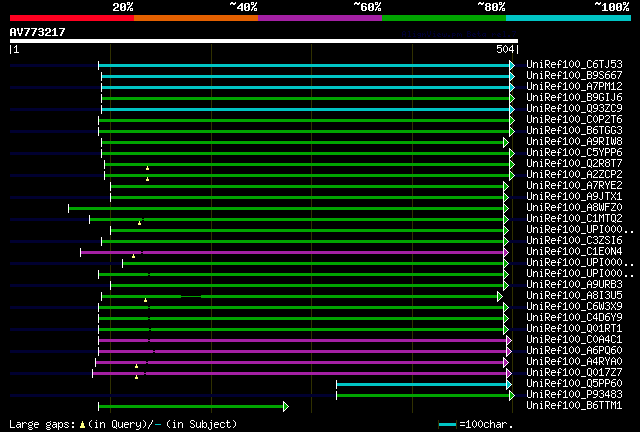This screenshot has height=432, width=640.
Task: Click the UniRef100_A7RYE2 label
Action: click(x=574, y=186)
